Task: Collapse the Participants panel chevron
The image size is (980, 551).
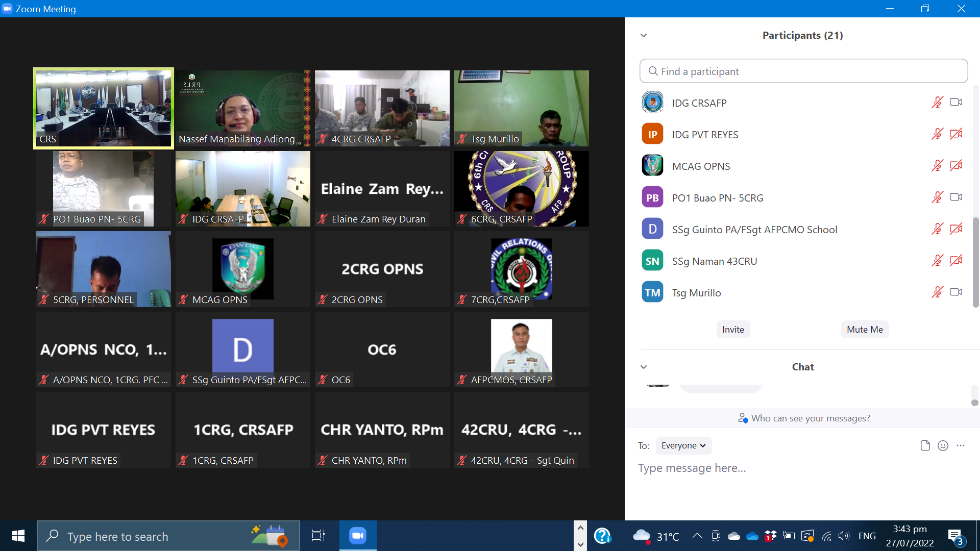Action: tap(644, 35)
